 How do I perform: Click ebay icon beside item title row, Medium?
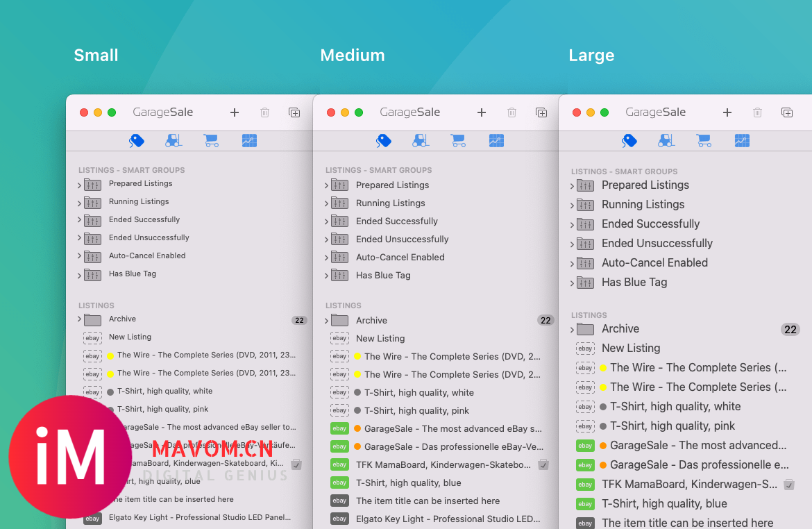coord(339,501)
